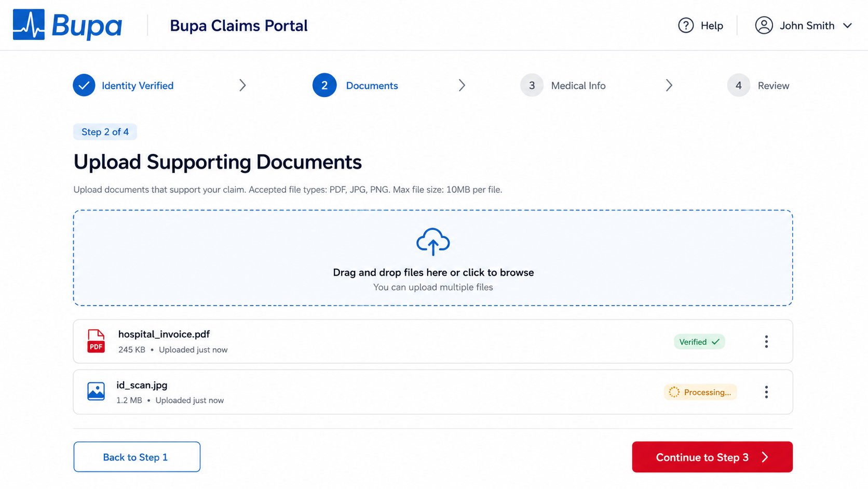Click the hospital_invoice.pdf file name
The image size is (868, 489).
164,334
